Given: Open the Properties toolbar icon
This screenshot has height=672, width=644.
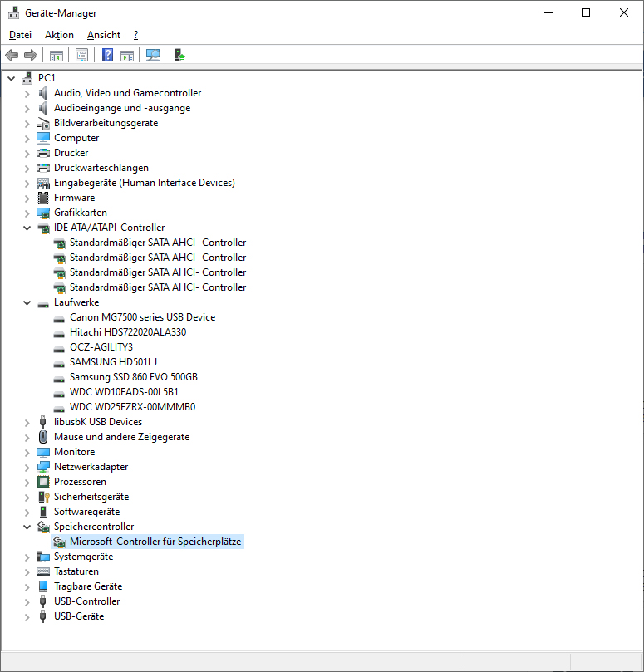Looking at the screenshot, I should (x=82, y=56).
